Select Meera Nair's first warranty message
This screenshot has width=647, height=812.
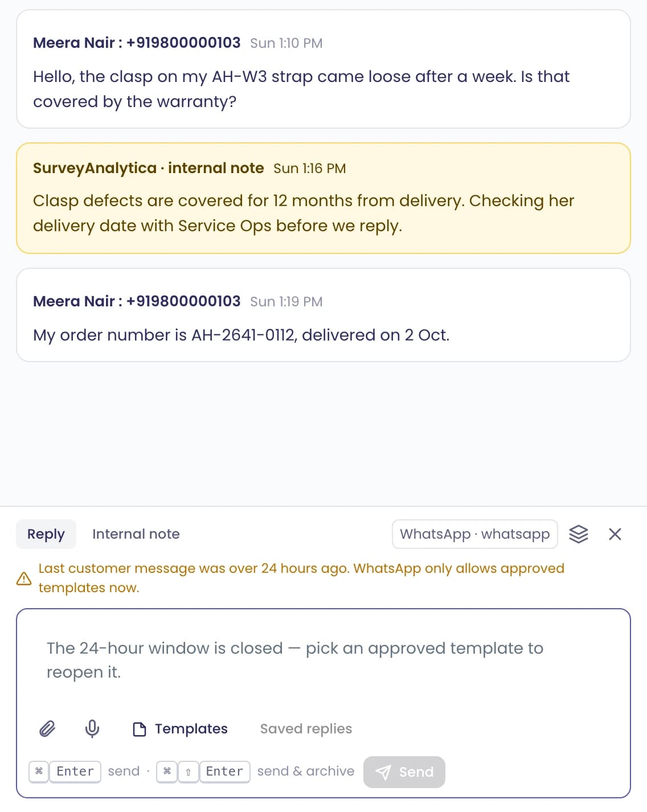(x=323, y=69)
